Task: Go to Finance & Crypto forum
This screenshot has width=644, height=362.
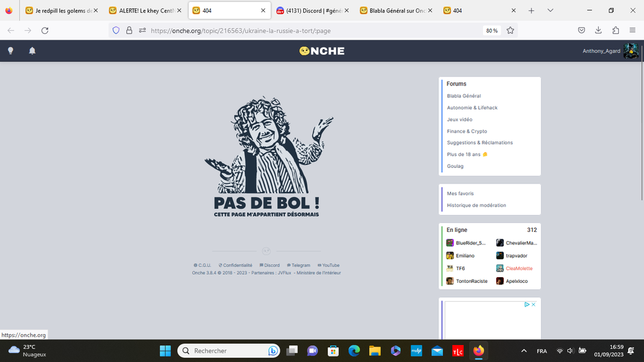Action: (x=467, y=131)
